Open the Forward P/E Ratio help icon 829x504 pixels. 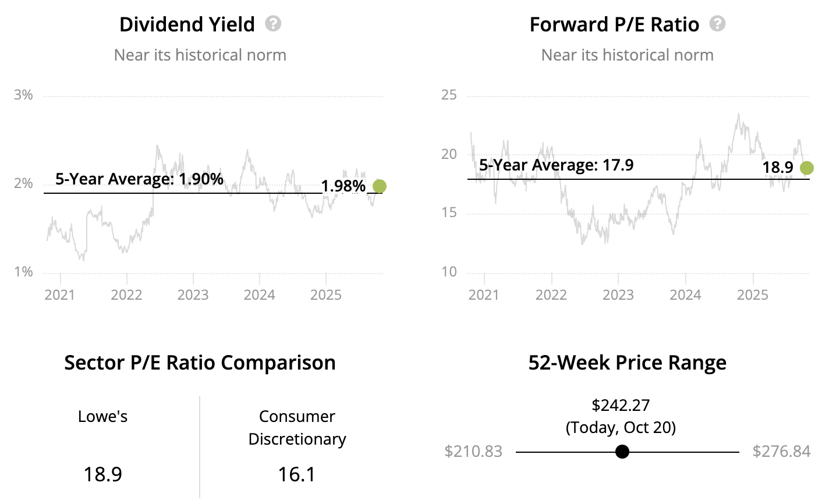coord(718,24)
